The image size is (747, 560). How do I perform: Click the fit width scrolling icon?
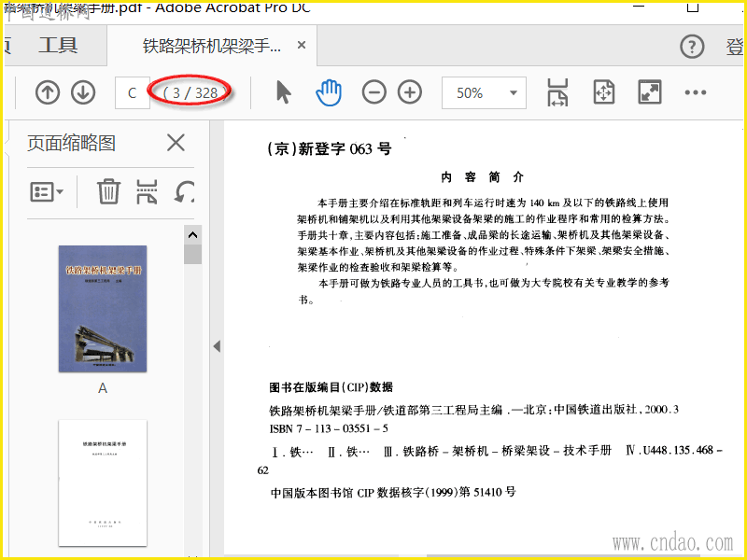click(x=557, y=92)
